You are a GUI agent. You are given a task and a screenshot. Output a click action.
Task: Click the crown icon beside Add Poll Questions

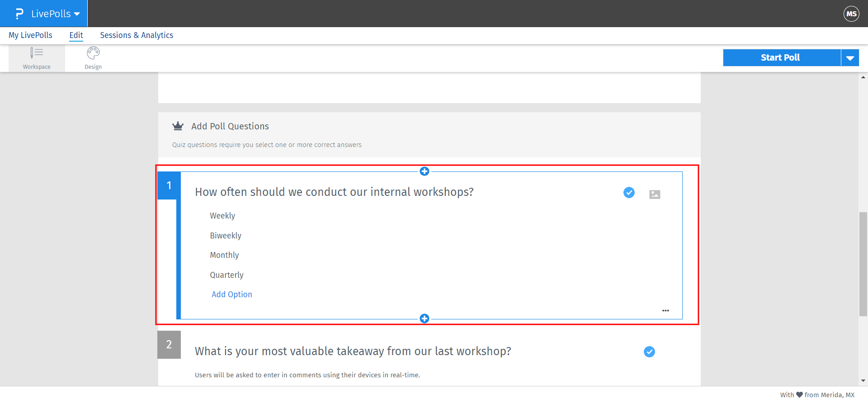coord(178,126)
